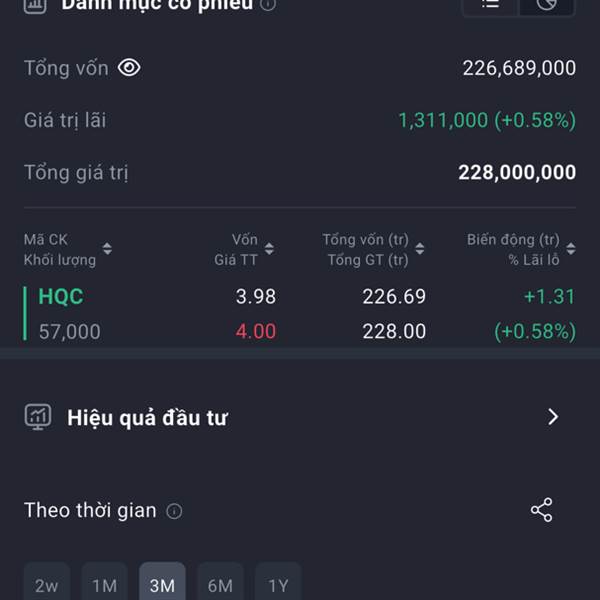Expand Hiệu quả đầu tư chevron
Viewport: 600px width, 600px height.
(553, 417)
